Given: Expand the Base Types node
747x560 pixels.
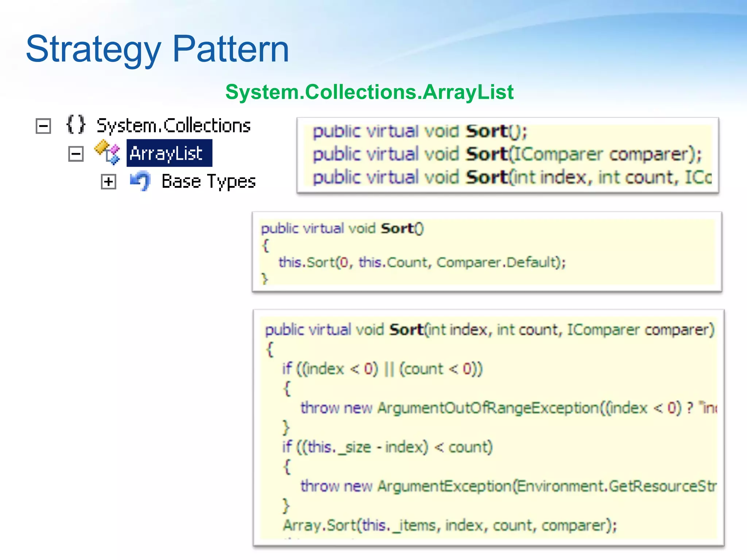Looking at the screenshot, I should pos(108,181).
